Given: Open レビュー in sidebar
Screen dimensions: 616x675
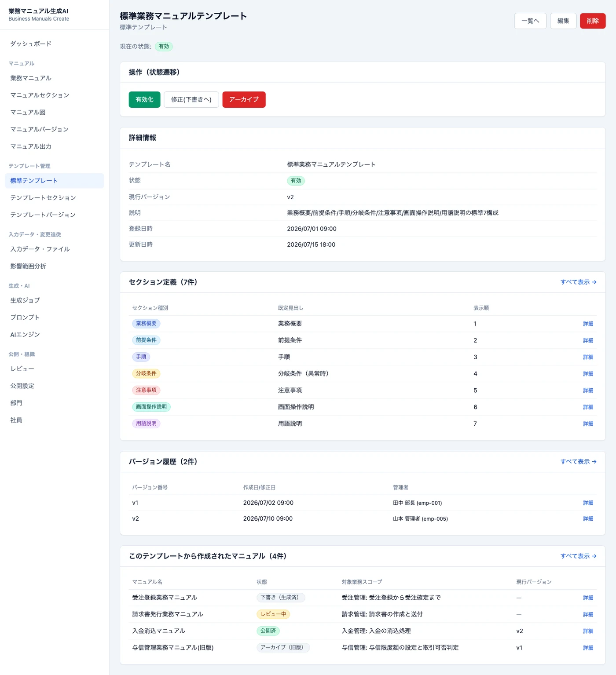Looking at the screenshot, I should pyautogui.click(x=55, y=369).
